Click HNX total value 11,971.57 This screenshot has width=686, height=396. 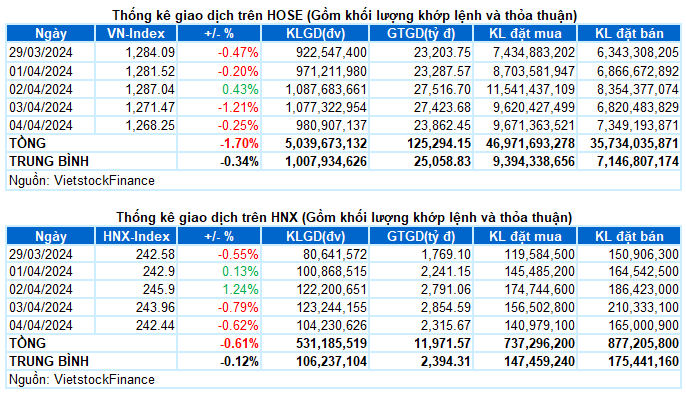tap(442, 343)
